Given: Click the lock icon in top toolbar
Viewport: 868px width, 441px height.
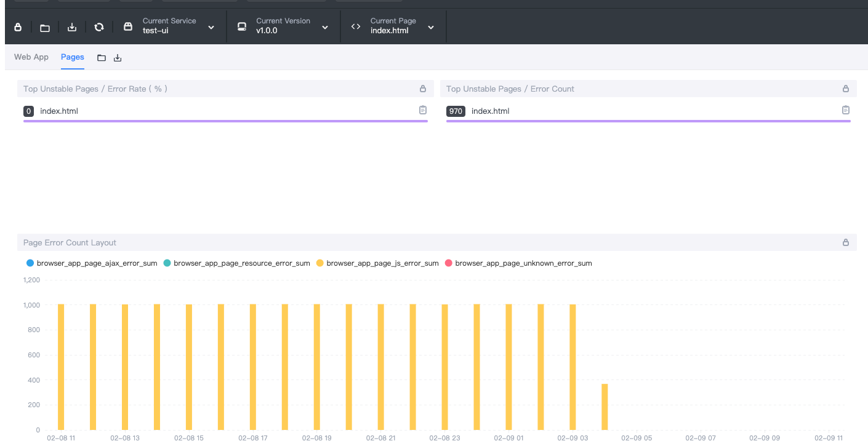Looking at the screenshot, I should (18, 27).
